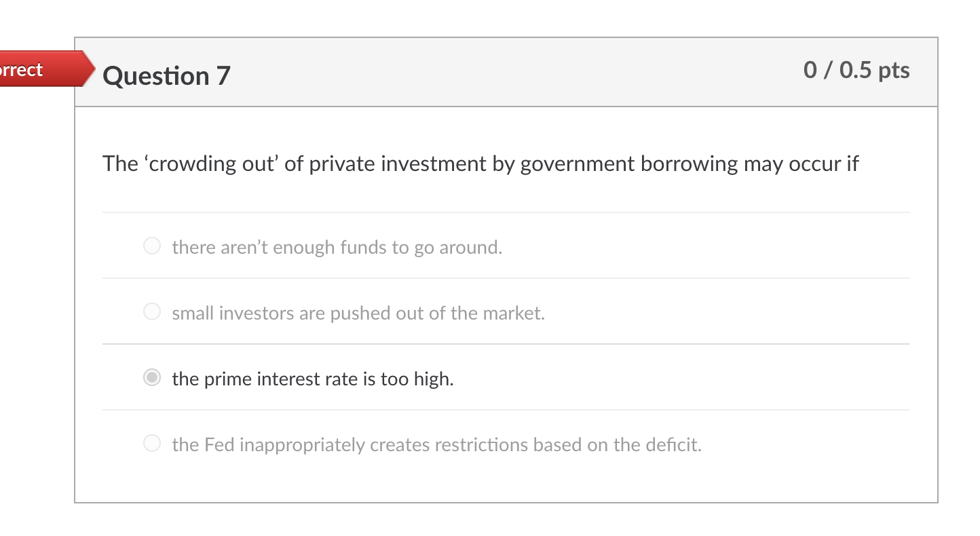Select the answer 'there aren't enough funds to go around'
This screenshot has width=980, height=536.
coord(337,247)
